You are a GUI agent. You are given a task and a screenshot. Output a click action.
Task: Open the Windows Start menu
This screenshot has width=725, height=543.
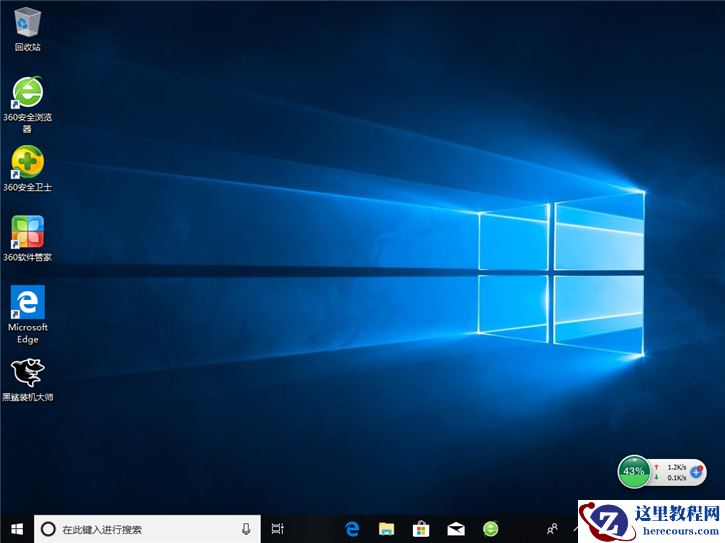point(17,529)
